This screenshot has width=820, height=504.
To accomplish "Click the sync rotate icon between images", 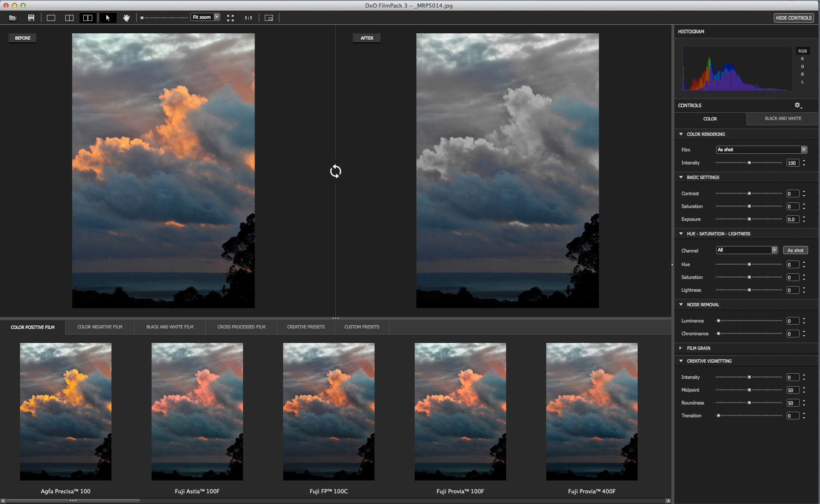I will [336, 171].
